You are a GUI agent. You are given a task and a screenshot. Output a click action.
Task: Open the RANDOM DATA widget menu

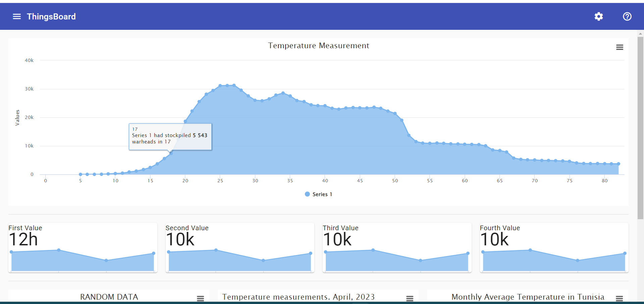point(200,298)
